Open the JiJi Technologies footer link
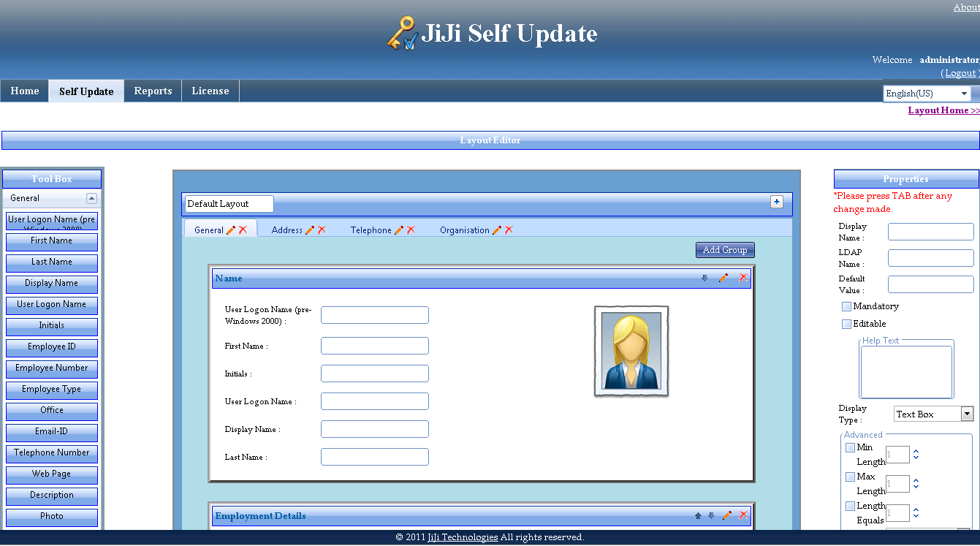Image resolution: width=980 pixels, height=546 pixels. pyautogui.click(x=463, y=537)
